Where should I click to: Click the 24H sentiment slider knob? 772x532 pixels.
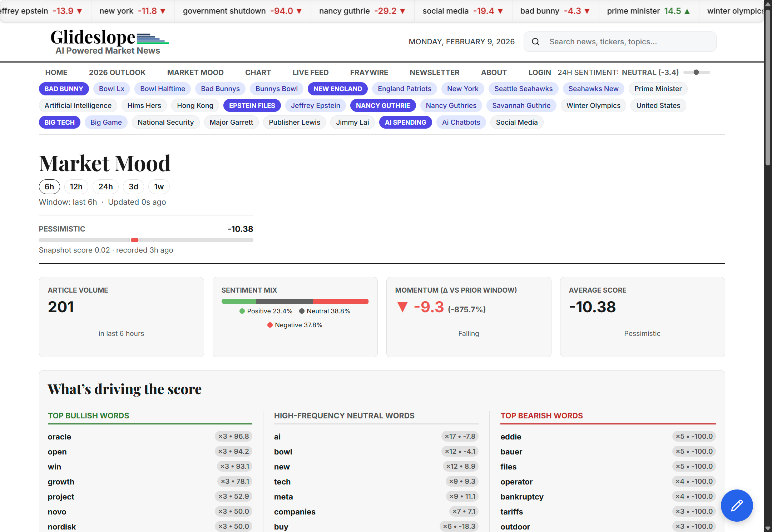coord(696,73)
